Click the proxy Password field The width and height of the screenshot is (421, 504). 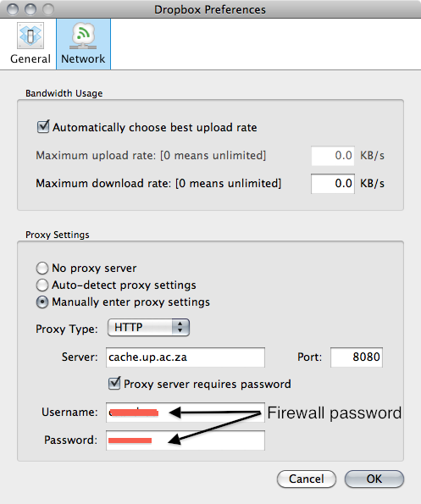pyautogui.click(x=186, y=440)
